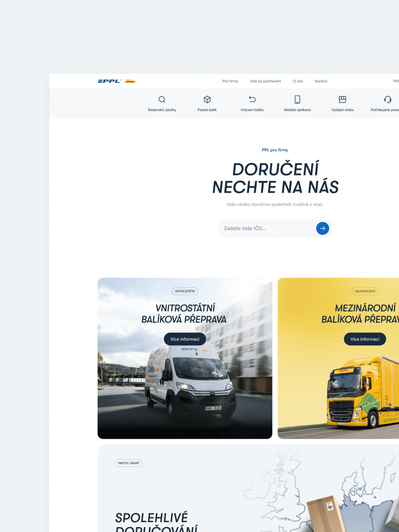Open Pro firmy menu item
399x532 pixels.
coord(230,81)
